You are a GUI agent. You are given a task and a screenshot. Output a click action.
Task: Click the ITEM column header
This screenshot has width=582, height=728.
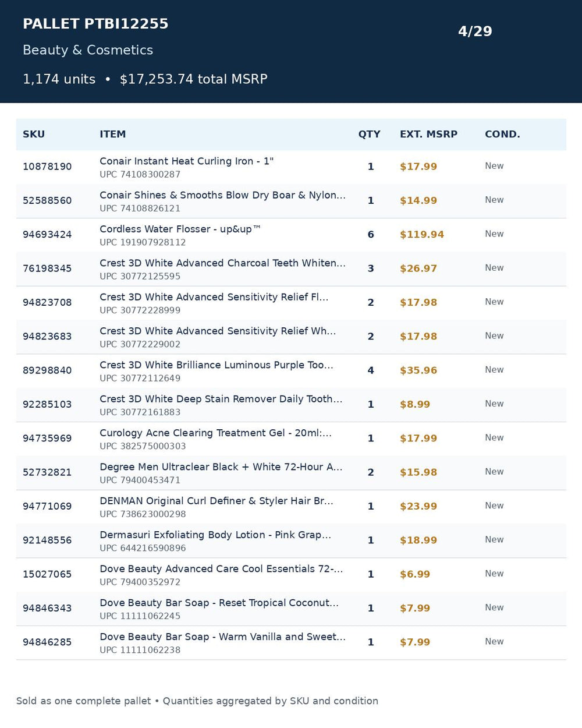[112, 134]
